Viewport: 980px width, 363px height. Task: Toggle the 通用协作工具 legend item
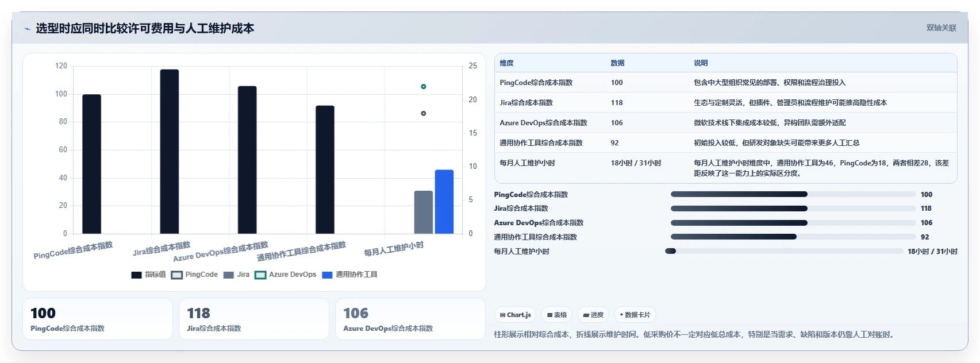pyautogui.click(x=349, y=275)
